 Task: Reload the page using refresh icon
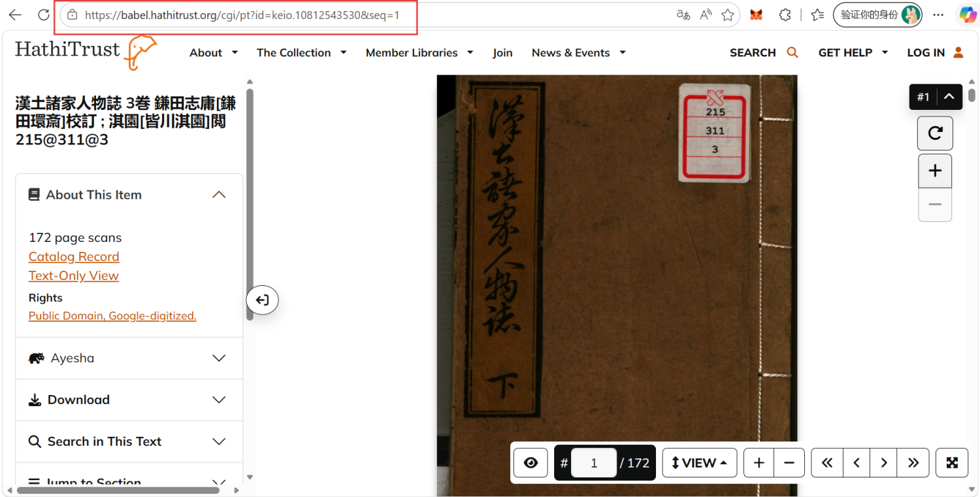pyautogui.click(x=44, y=15)
